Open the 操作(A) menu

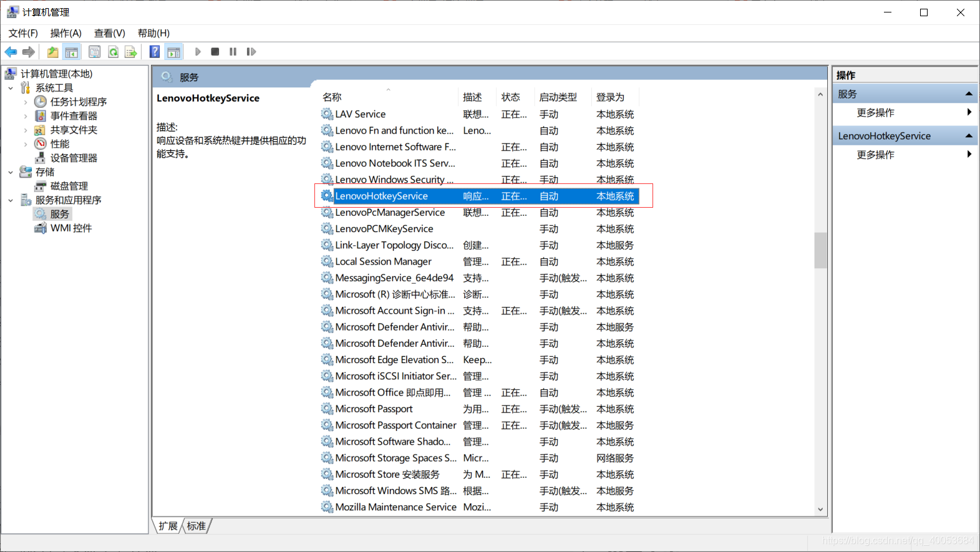(x=66, y=33)
